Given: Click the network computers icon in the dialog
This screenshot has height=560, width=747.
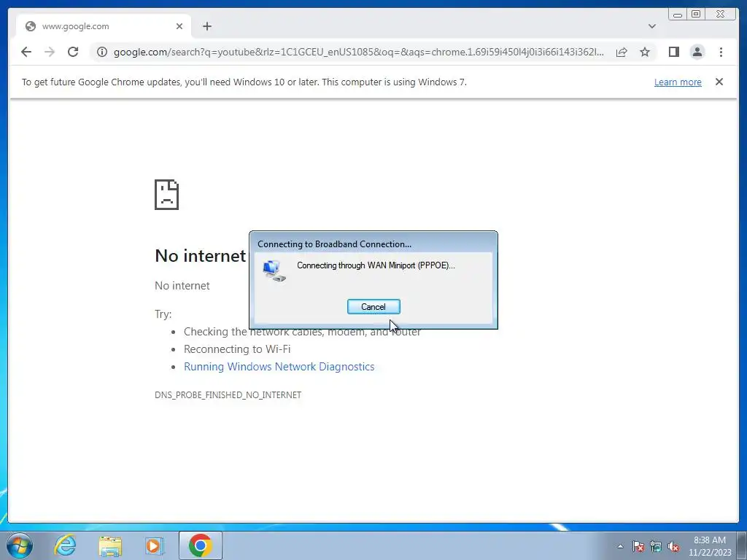Looking at the screenshot, I should 274,271.
